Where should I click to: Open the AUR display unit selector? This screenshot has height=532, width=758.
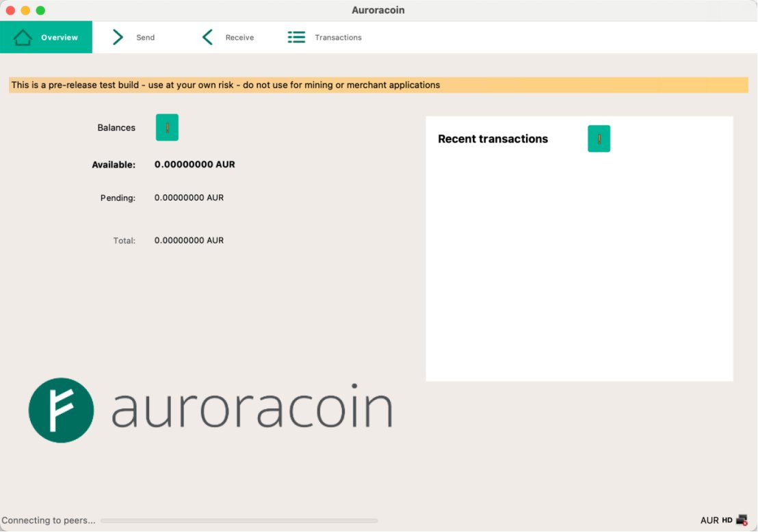[709, 520]
